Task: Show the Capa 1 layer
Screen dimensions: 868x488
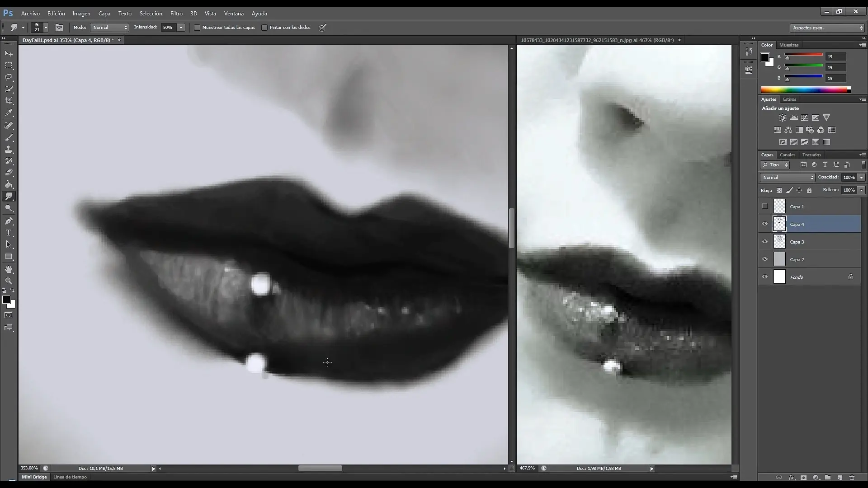Action: tap(765, 206)
